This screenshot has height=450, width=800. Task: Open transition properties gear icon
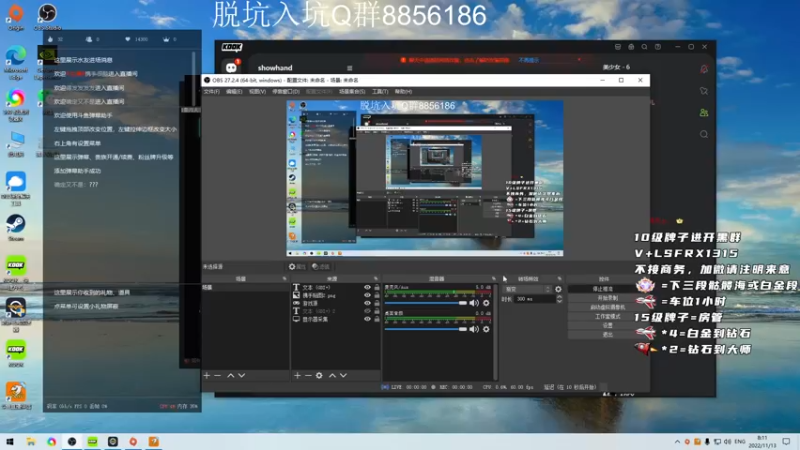[558, 289]
